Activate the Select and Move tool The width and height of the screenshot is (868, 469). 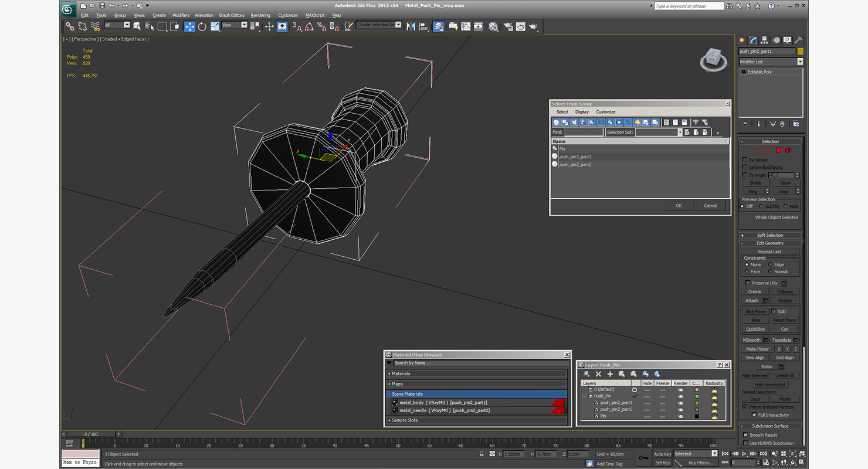click(x=189, y=26)
